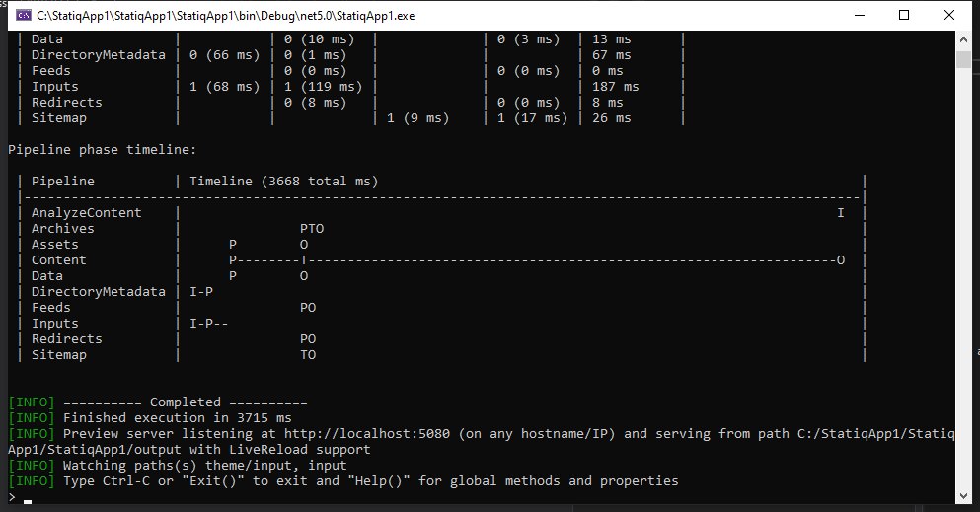Close the StatiqApp1.exe console window
The width and height of the screenshot is (980, 512).
(948, 15)
